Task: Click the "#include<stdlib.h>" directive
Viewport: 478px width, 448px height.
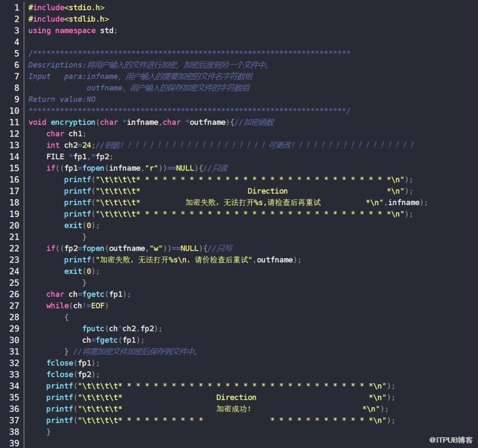Action: pyautogui.click(x=69, y=19)
